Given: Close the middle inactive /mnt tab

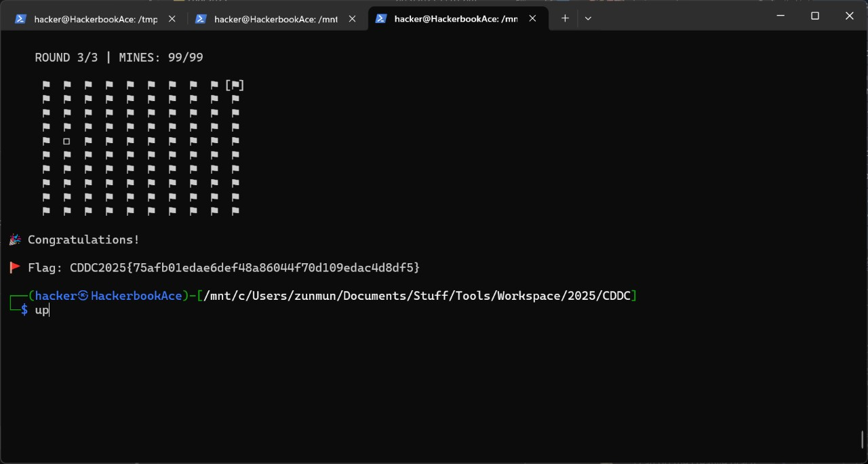Looking at the screenshot, I should 352,19.
